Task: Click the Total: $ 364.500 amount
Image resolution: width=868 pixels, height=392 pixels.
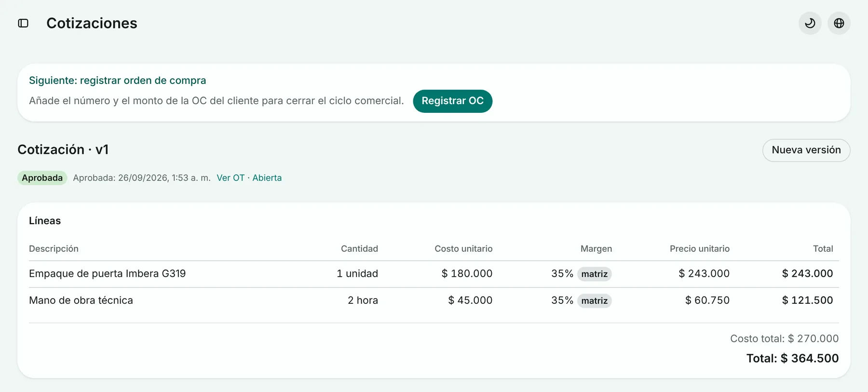Action: pyautogui.click(x=792, y=358)
